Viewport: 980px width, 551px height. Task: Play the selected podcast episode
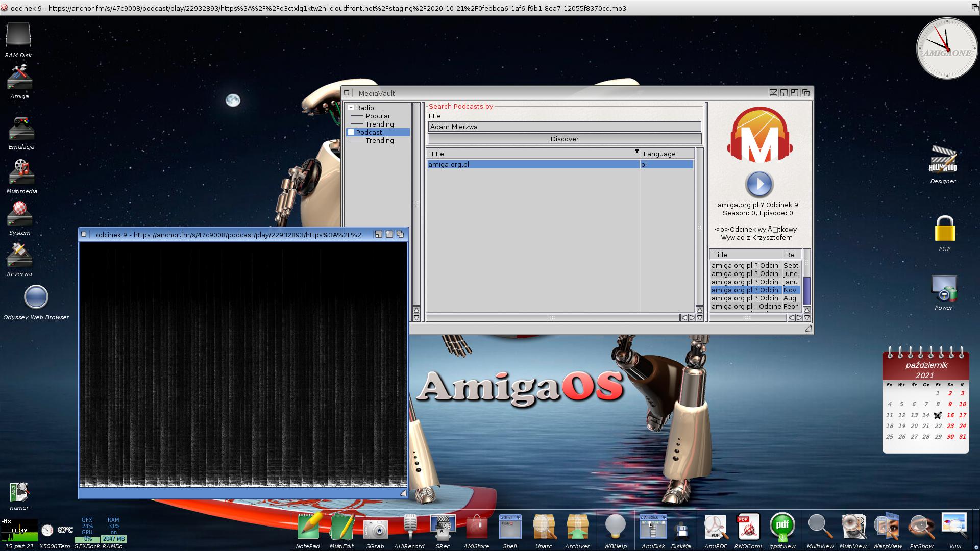[x=759, y=184]
